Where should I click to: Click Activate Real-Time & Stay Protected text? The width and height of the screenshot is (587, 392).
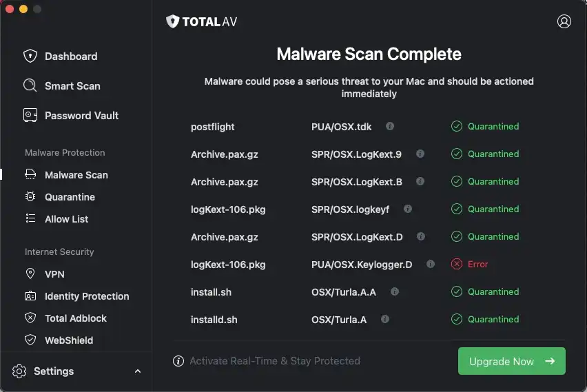point(274,361)
